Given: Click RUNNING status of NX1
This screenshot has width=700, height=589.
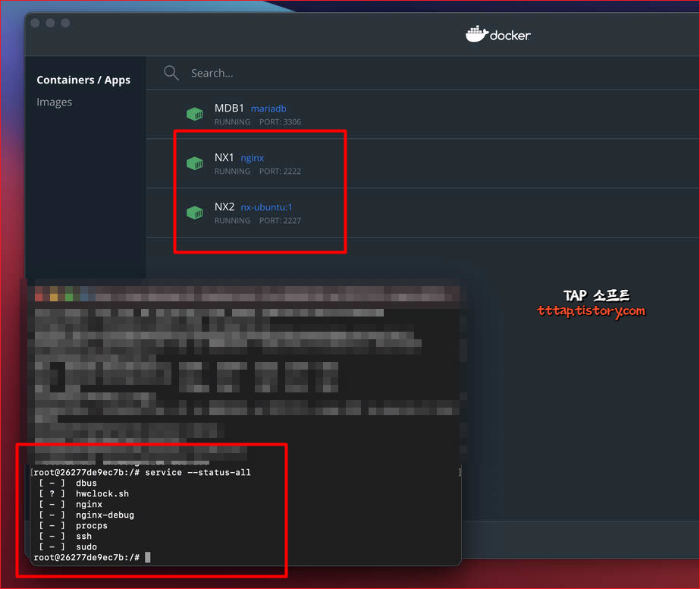Looking at the screenshot, I should [232, 171].
